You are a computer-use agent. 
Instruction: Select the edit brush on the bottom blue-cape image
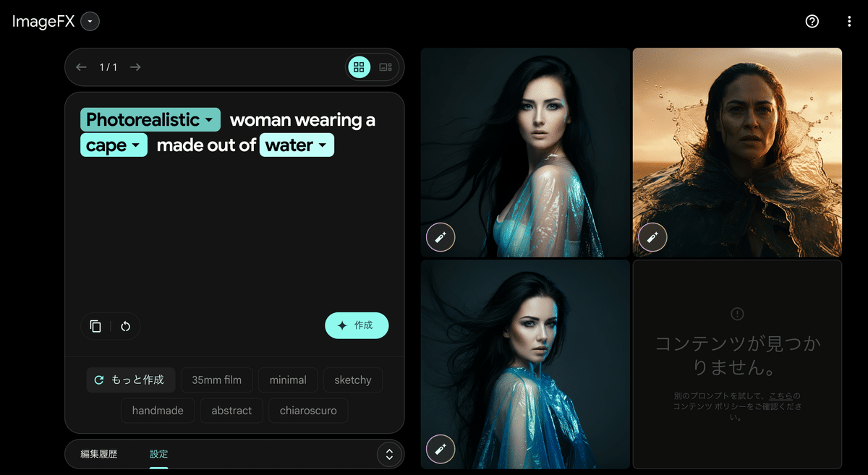pyautogui.click(x=441, y=449)
